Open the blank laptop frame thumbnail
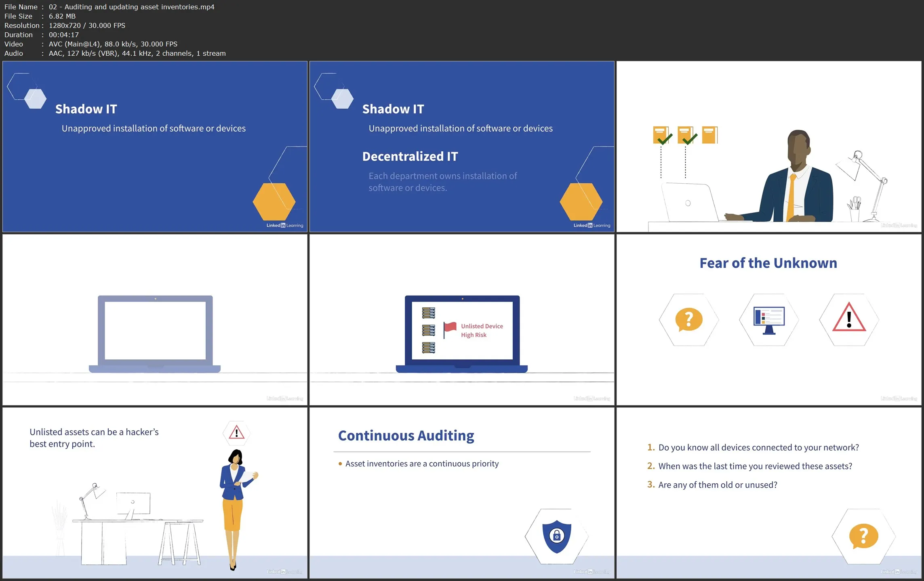 tap(155, 320)
